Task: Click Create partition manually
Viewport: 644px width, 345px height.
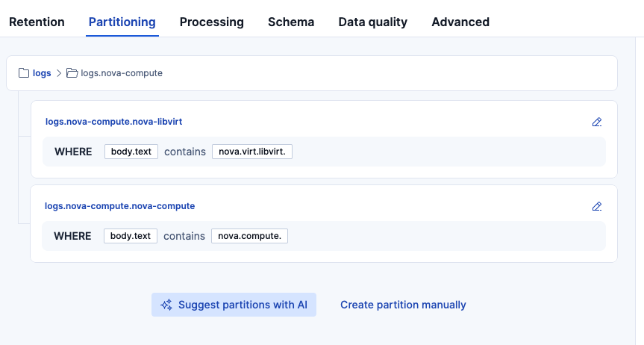Action: (403, 305)
